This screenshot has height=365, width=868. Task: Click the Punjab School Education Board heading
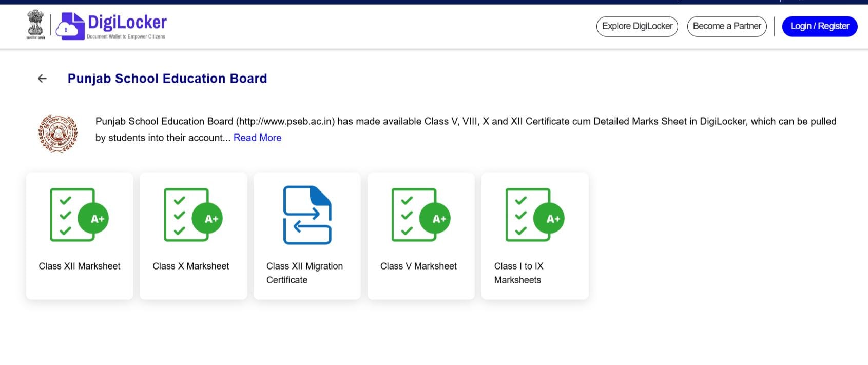[167, 79]
